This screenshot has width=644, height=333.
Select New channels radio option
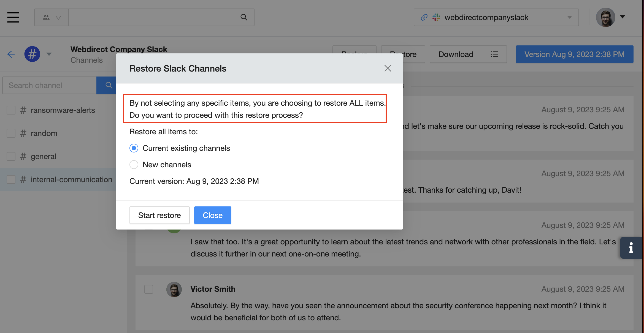point(134,165)
